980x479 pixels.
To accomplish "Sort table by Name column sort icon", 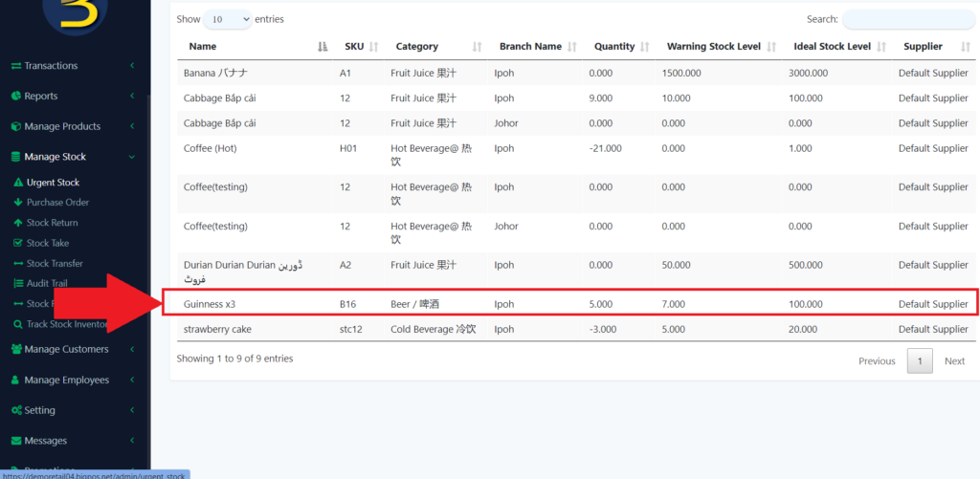I will click(x=322, y=47).
